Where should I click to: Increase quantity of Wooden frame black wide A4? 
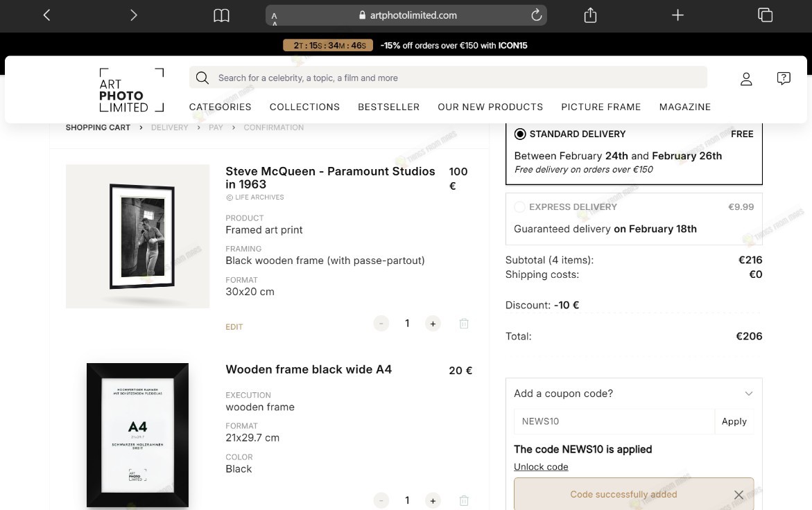pos(433,501)
